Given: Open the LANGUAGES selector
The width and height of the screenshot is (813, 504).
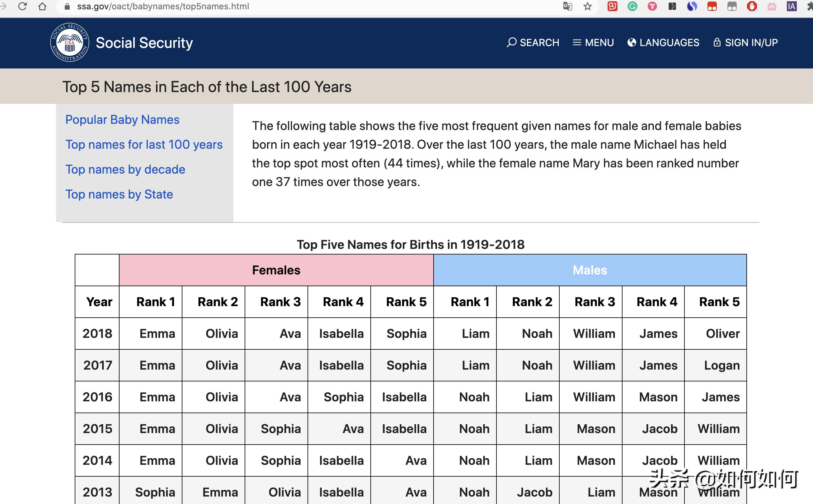Looking at the screenshot, I should [x=663, y=43].
